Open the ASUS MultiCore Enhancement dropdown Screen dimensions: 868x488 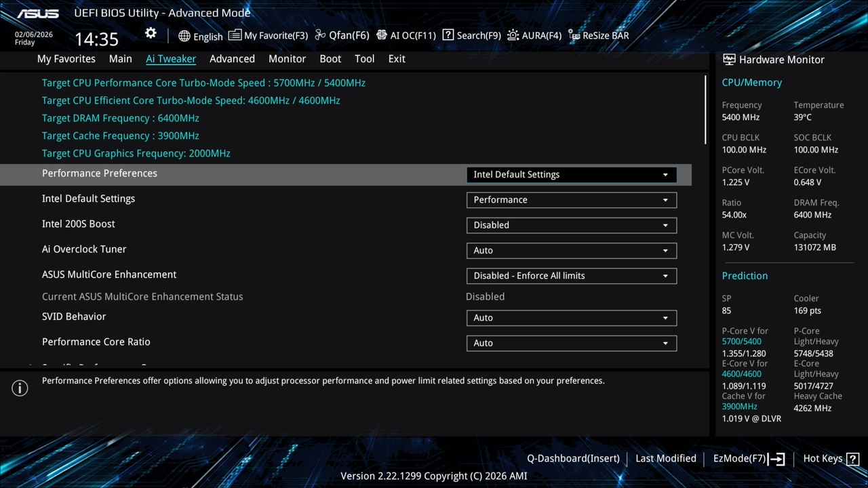click(570, 275)
